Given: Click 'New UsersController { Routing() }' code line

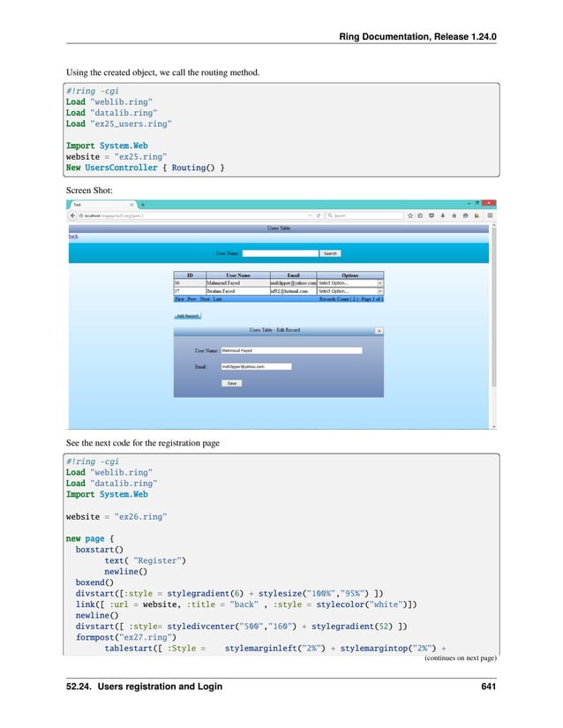Looking at the screenshot, I should pyautogui.click(x=146, y=168).
